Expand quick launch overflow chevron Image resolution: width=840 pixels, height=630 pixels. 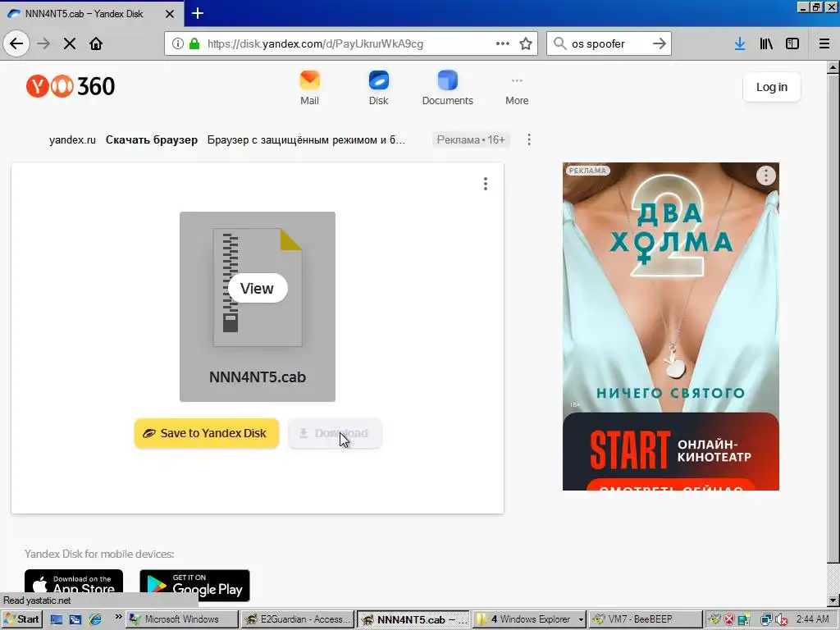(118, 617)
